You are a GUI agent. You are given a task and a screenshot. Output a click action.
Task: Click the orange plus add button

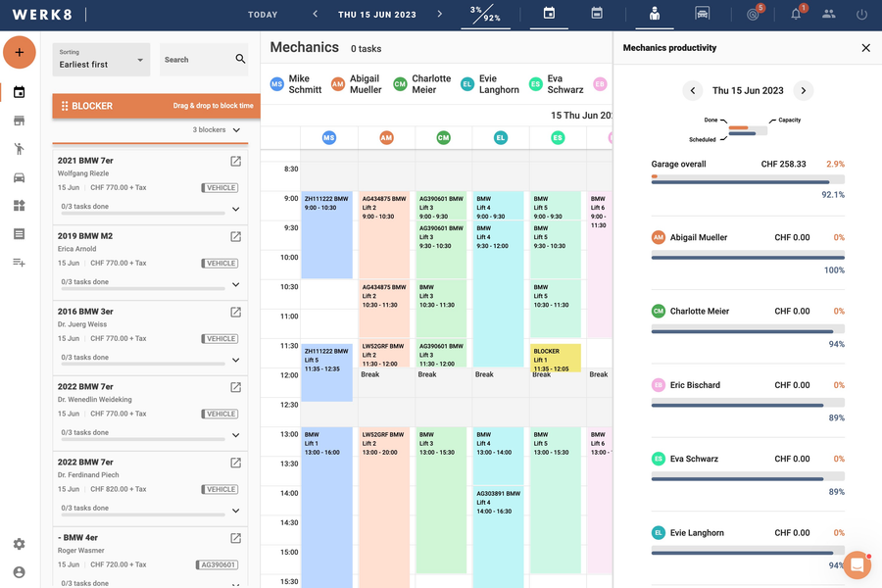tap(19, 52)
